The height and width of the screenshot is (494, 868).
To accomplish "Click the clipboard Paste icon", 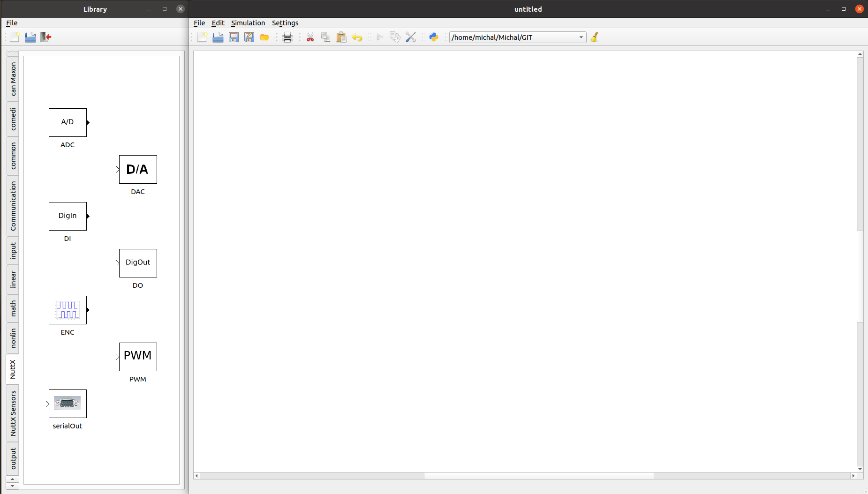I will [x=341, y=37].
